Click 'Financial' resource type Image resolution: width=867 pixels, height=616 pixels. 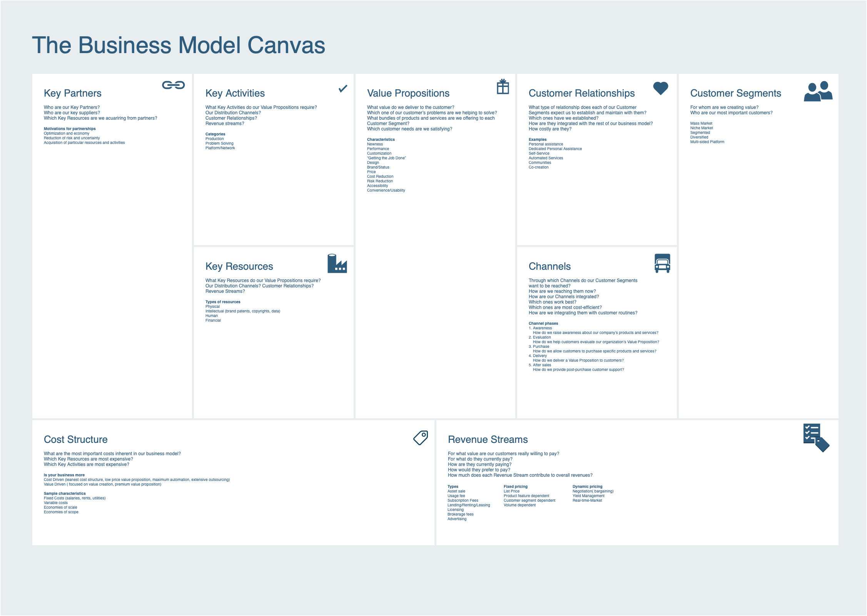[213, 321]
